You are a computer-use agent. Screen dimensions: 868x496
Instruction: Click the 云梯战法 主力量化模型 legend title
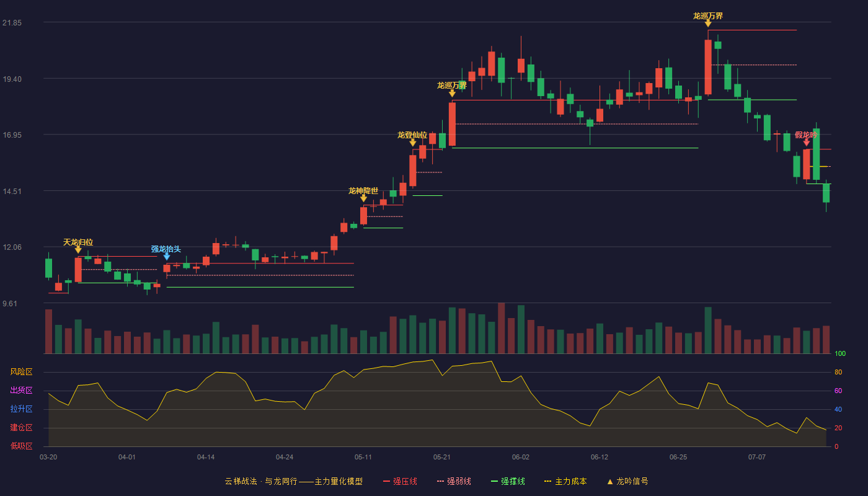(293, 481)
